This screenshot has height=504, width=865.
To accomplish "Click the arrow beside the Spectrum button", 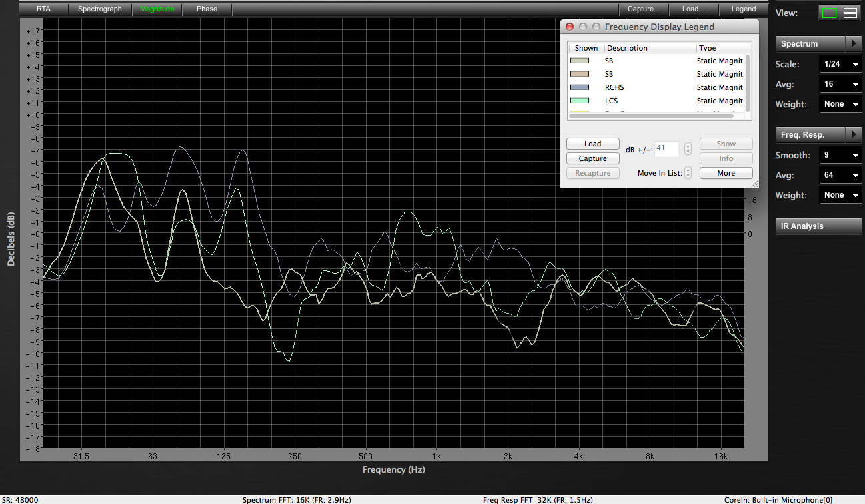I will [854, 44].
